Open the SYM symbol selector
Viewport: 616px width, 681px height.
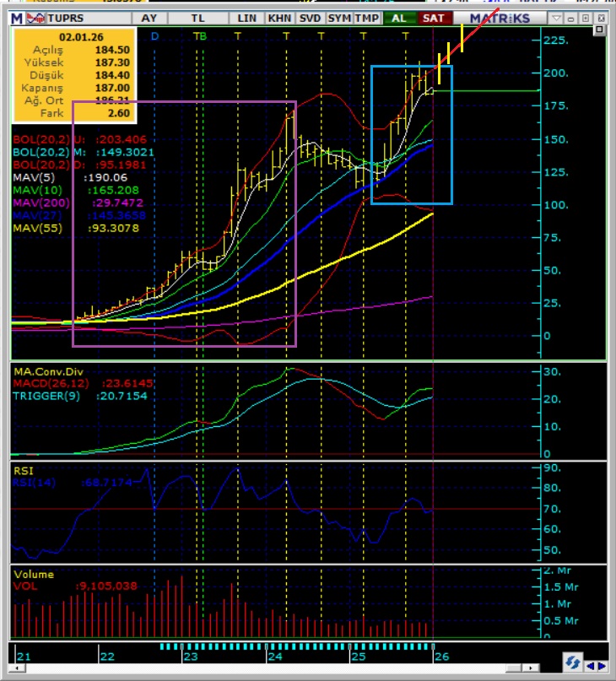(339, 18)
